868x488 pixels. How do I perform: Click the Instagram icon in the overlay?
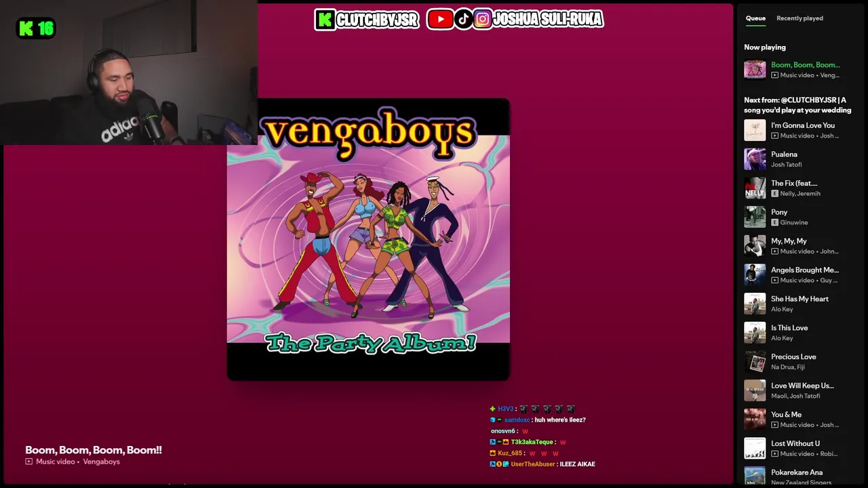[482, 20]
